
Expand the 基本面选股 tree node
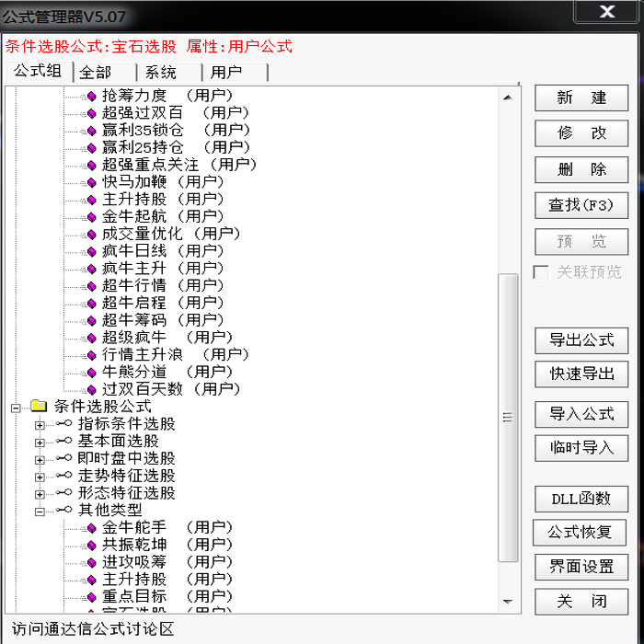(x=40, y=443)
